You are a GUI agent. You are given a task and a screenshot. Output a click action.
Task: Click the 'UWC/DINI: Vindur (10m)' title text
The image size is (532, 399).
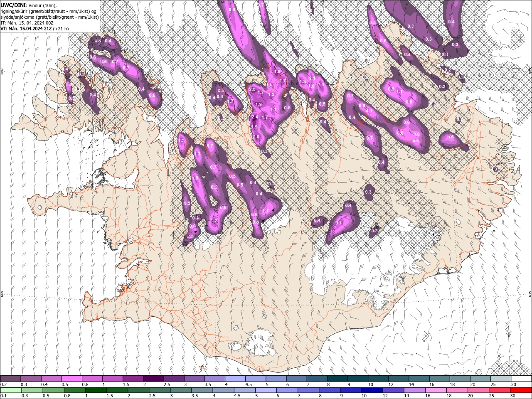coord(29,5)
